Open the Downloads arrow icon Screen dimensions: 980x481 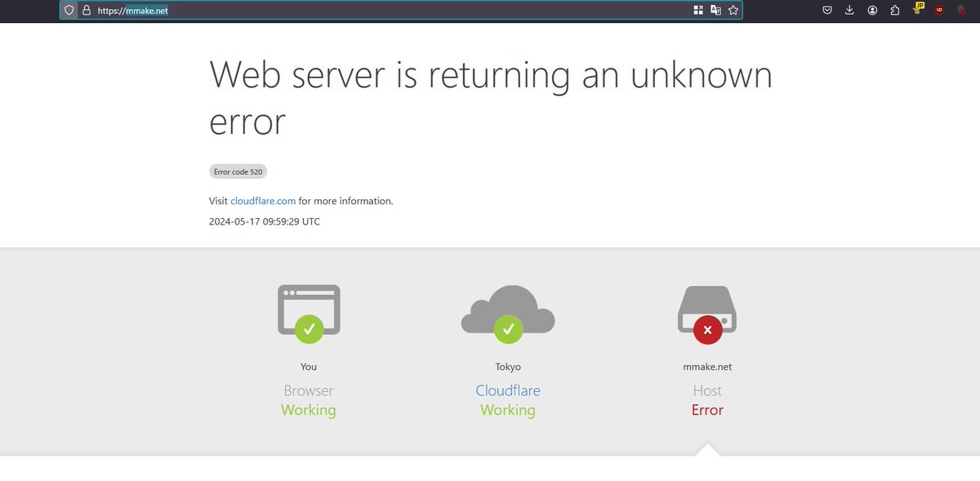click(849, 11)
